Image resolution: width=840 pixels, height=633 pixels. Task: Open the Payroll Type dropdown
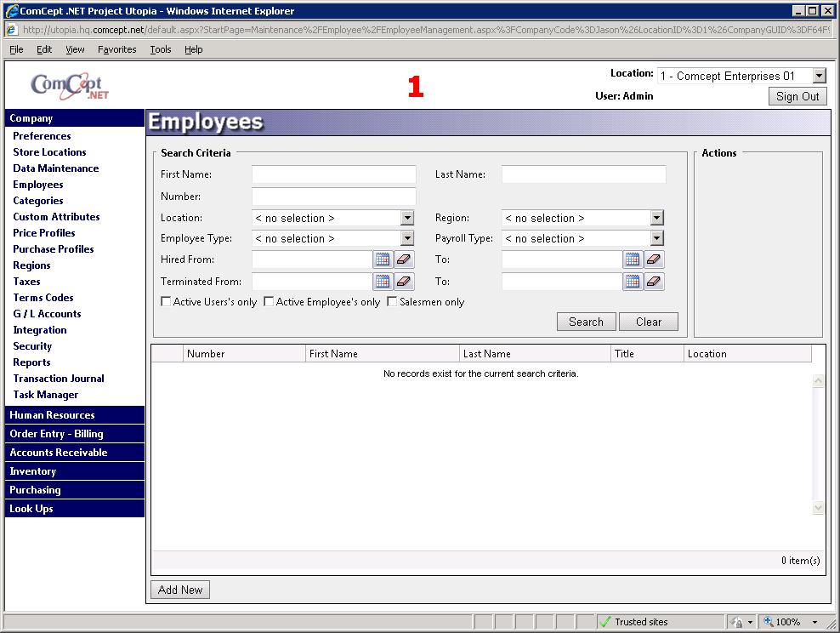click(x=656, y=239)
